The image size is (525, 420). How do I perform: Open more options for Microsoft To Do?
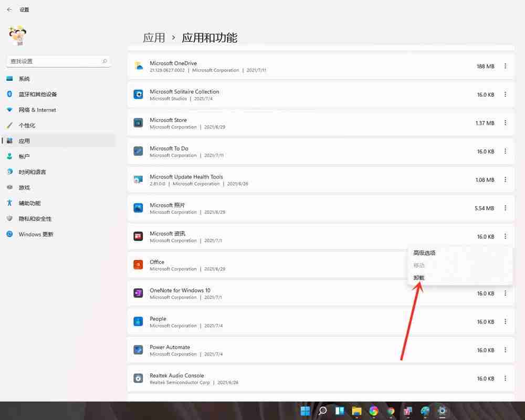point(506,151)
